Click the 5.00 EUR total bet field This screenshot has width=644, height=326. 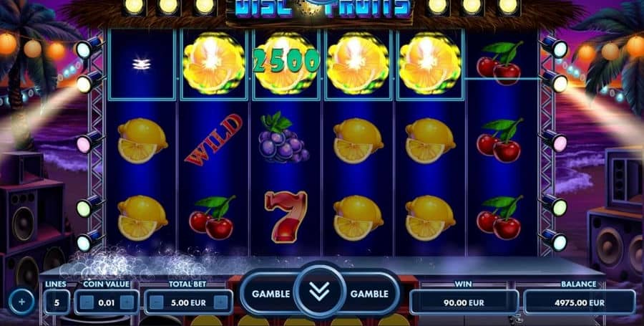point(188,302)
